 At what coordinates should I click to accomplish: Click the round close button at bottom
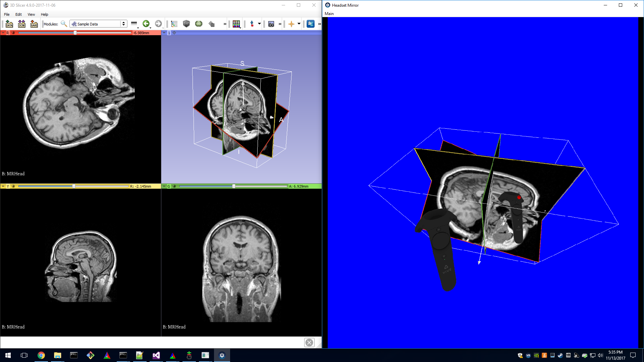[x=309, y=343]
